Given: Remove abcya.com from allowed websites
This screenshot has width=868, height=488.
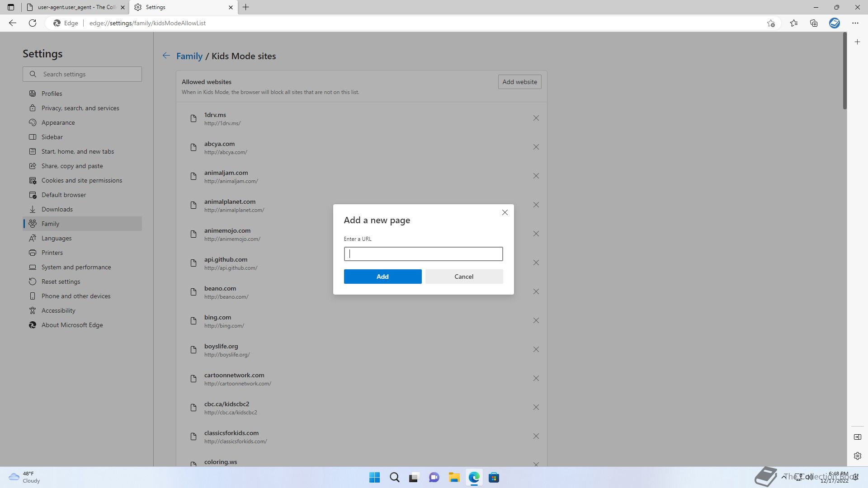Looking at the screenshot, I should pos(536,147).
